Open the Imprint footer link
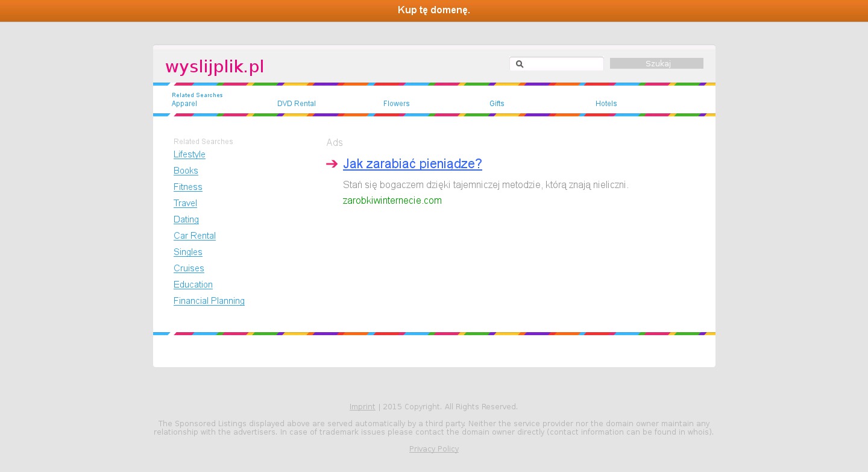868x472 pixels. [x=362, y=407]
